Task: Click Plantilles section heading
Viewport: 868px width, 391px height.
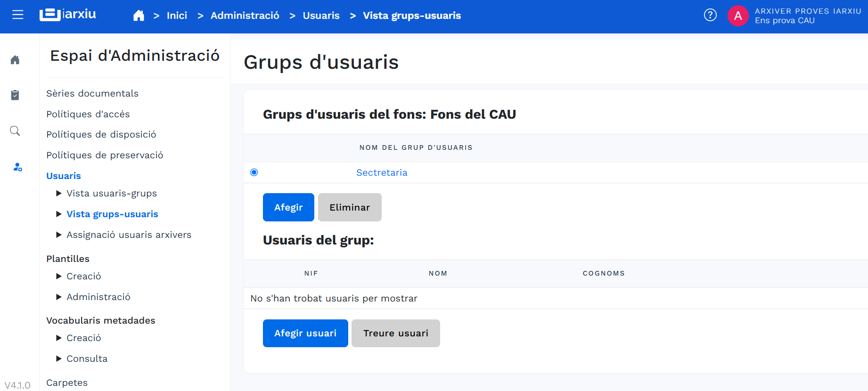Action: point(68,259)
